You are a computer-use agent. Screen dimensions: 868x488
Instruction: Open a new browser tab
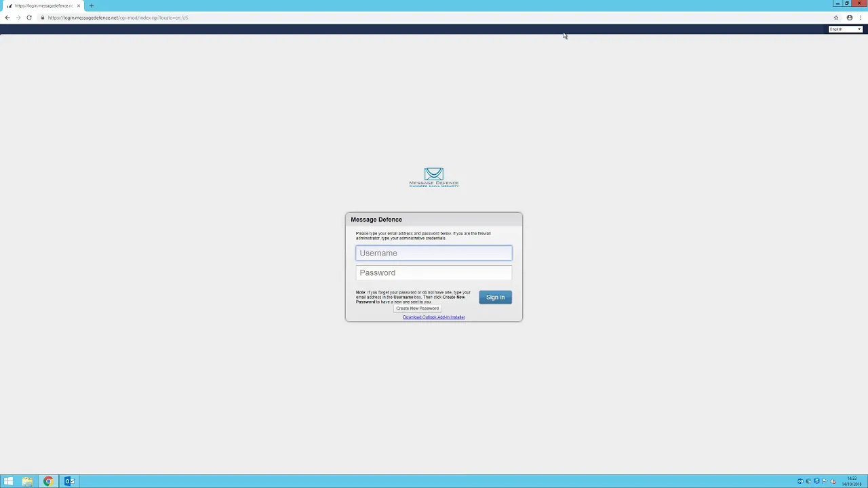click(92, 5)
